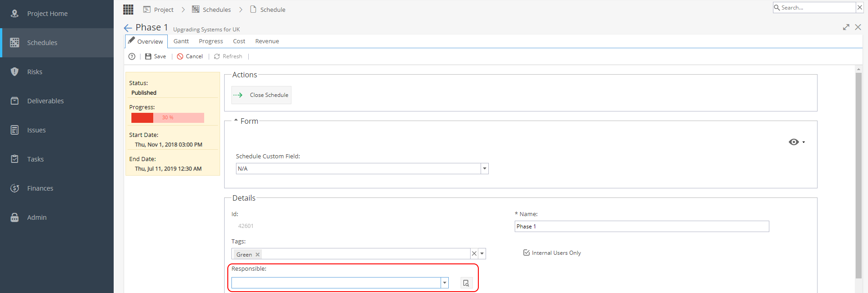Open the Revenue tab
The image size is (868, 293).
click(x=267, y=41)
